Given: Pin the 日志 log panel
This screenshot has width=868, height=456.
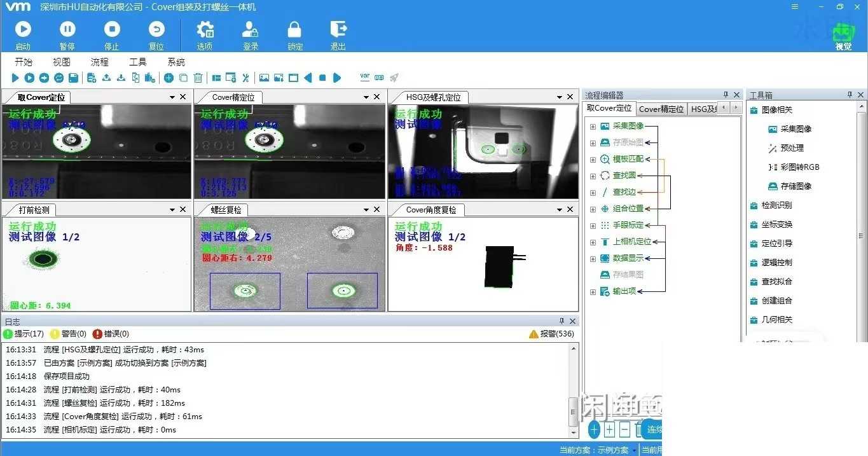Looking at the screenshot, I should click(x=561, y=321).
